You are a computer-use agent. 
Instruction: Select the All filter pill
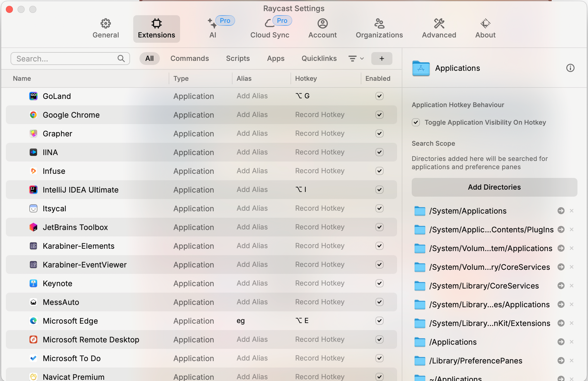click(149, 59)
